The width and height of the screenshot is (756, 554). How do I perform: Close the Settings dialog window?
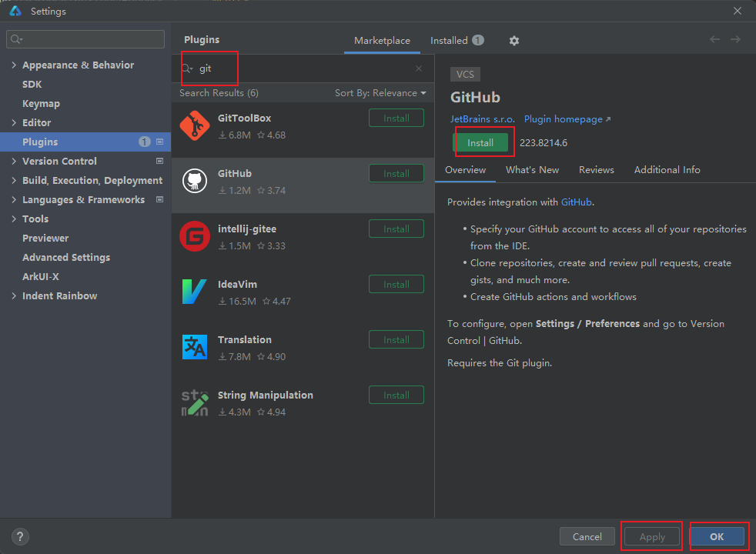[x=738, y=11]
